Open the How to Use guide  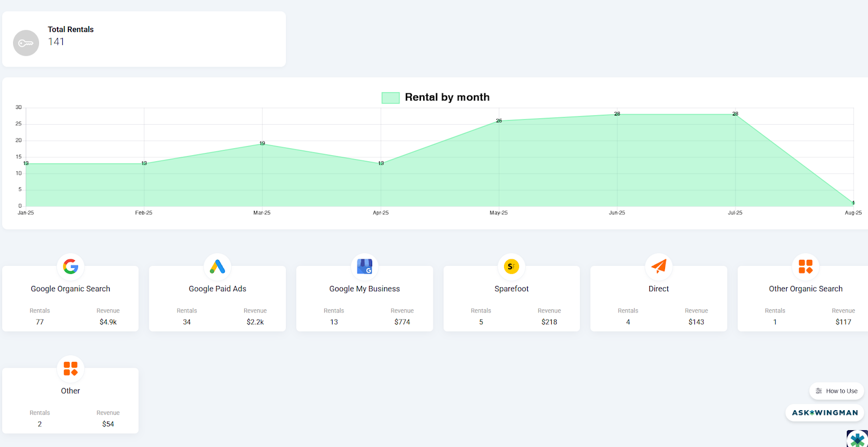[x=837, y=391]
